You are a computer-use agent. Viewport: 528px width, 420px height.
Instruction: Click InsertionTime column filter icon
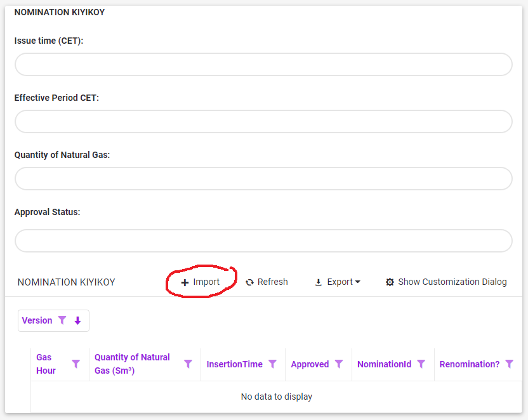[x=272, y=364]
